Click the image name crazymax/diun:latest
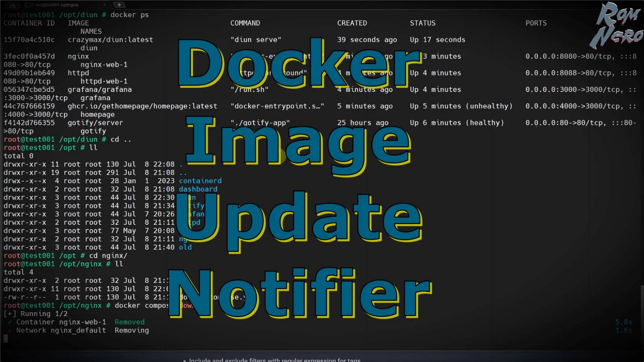This screenshot has width=644, height=362. point(110,40)
